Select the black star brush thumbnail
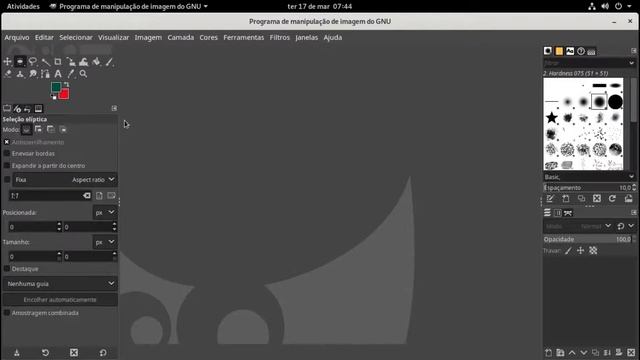640x360 pixels. pos(551,118)
